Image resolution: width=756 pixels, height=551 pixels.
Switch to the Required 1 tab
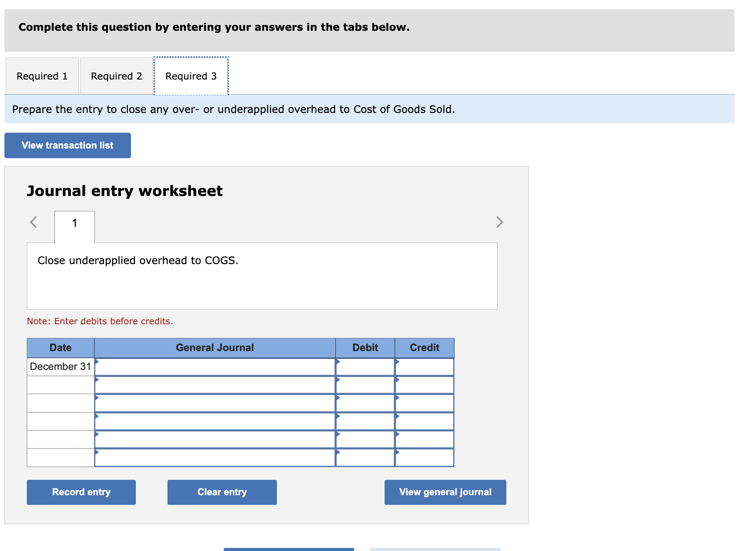(42, 76)
